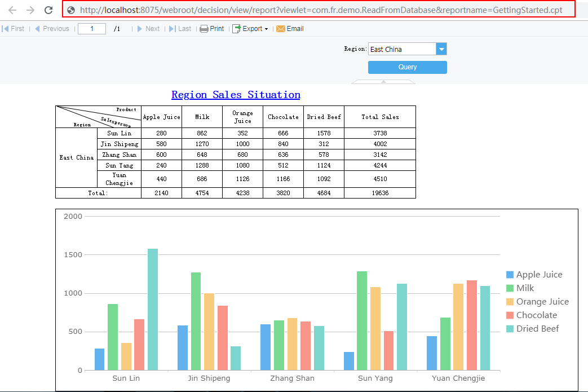Click the Email envelope icon
This screenshot has height=392, width=588.
click(281, 29)
